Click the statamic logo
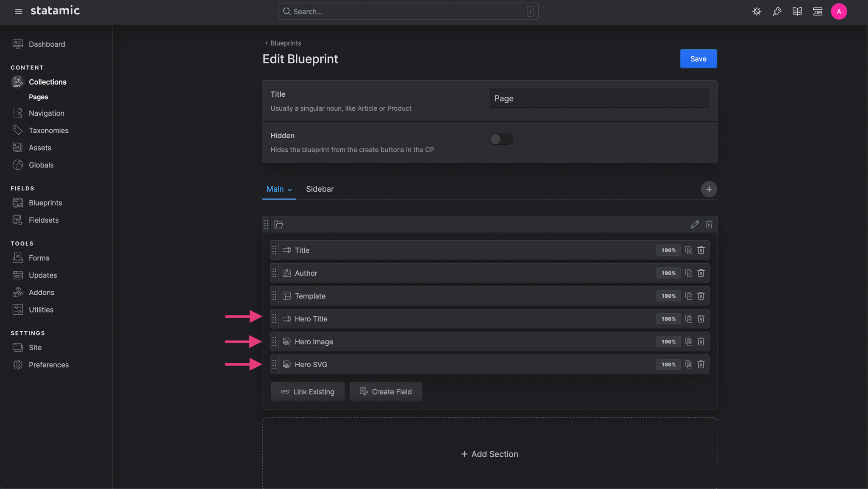Screen dimensions: 868x489 point(55,11)
